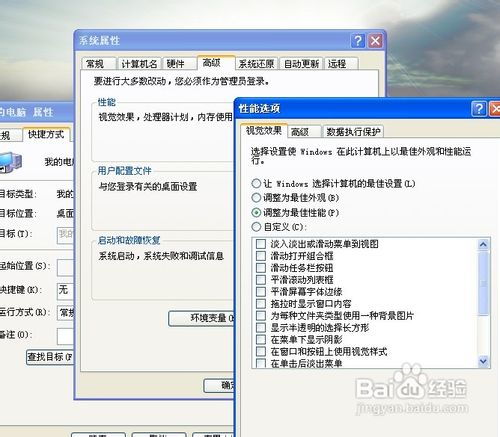Open 数据执行保护 tab in 性能选项
Screen dimensions: 500x437
click(x=353, y=132)
